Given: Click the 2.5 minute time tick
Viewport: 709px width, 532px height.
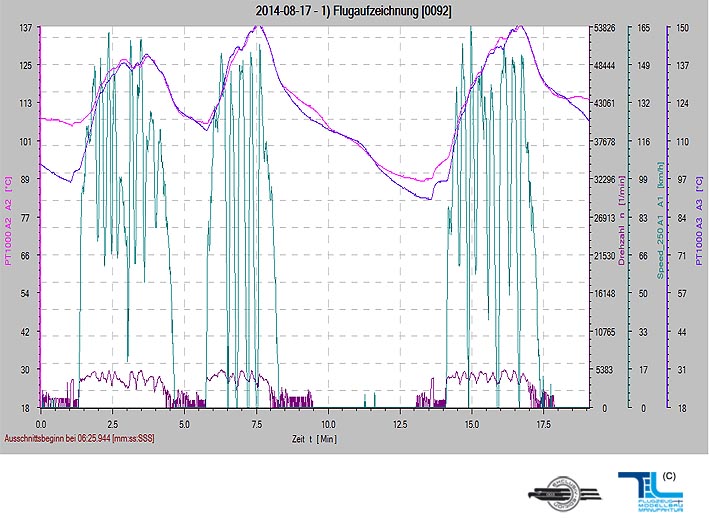Looking at the screenshot, I should [112, 424].
